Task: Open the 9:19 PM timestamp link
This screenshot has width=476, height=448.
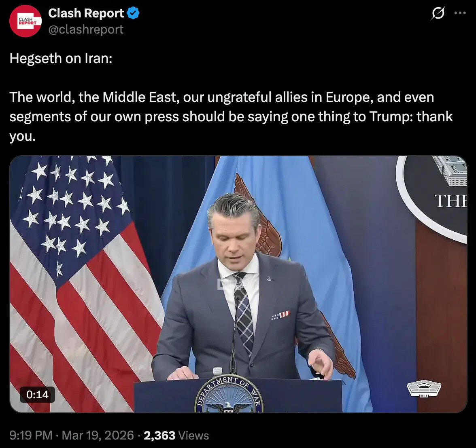Action: tap(31, 435)
